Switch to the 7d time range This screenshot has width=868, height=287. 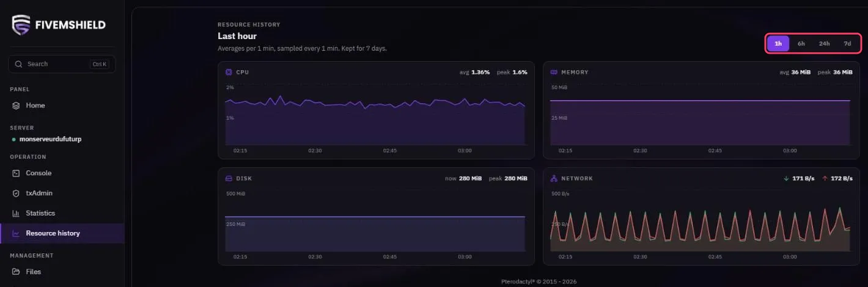[x=847, y=43]
